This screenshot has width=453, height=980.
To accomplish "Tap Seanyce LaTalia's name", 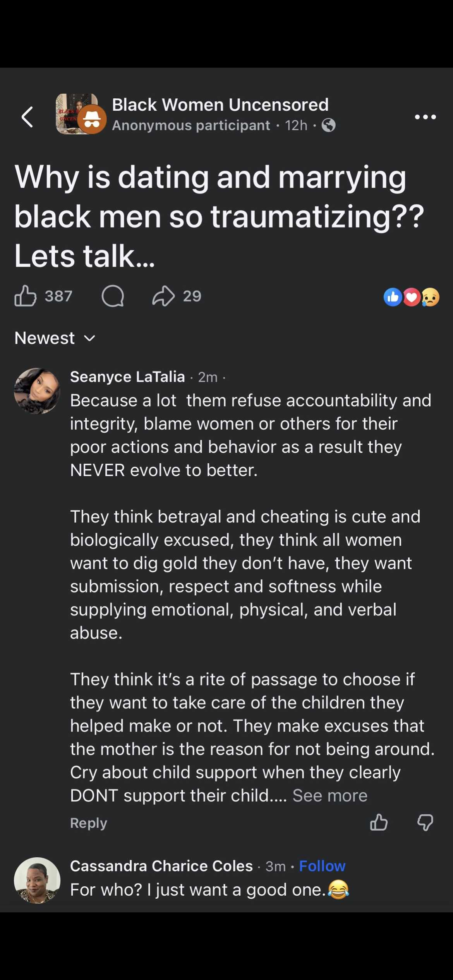I will coord(127,377).
